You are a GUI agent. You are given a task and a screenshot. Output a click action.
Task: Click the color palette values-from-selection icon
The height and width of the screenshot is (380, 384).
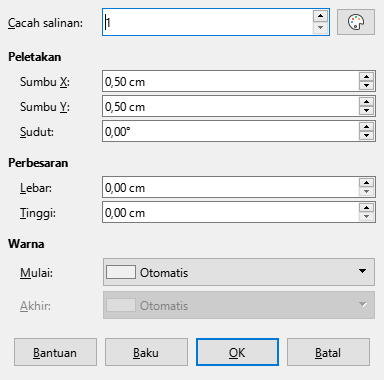[x=356, y=22]
